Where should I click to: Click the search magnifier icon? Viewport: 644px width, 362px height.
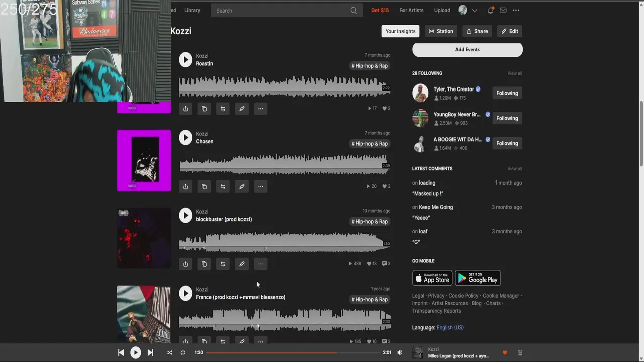pyautogui.click(x=353, y=11)
